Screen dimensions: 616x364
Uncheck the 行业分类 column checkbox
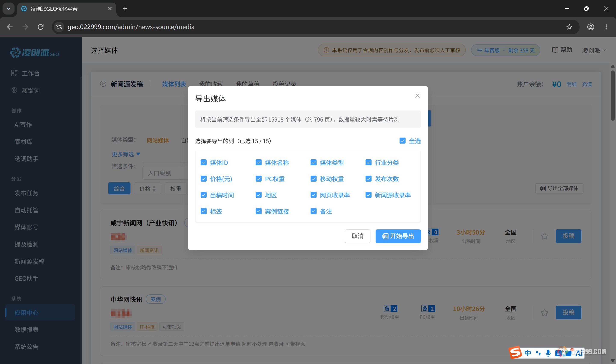click(369, 162)
